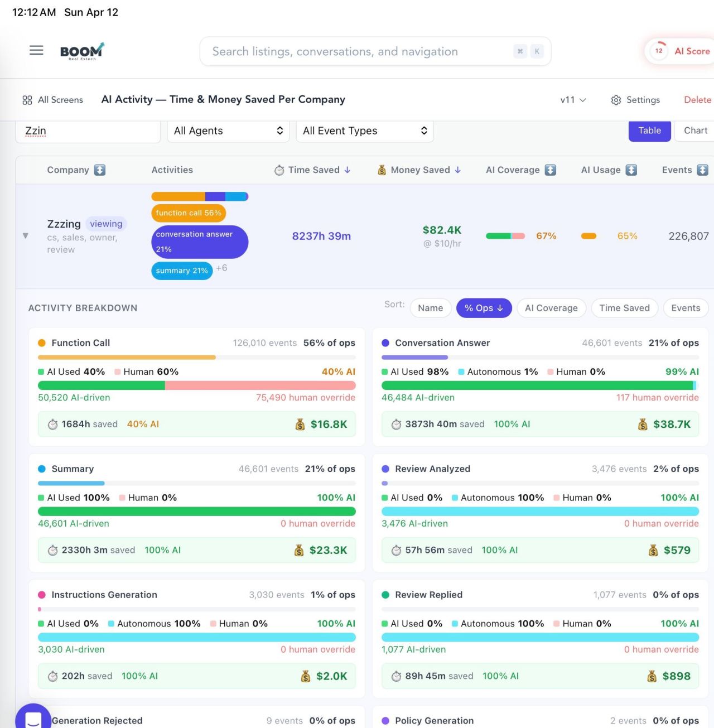Open the hamburger navigation menu
The image size is (714, 728).
click(36, 50)
